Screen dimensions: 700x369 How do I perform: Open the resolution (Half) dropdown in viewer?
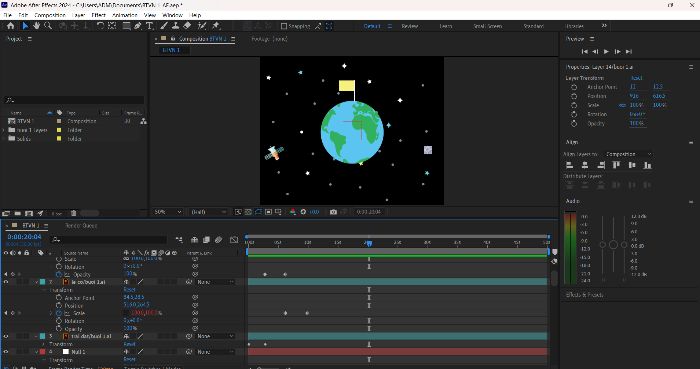pos(208,212)
